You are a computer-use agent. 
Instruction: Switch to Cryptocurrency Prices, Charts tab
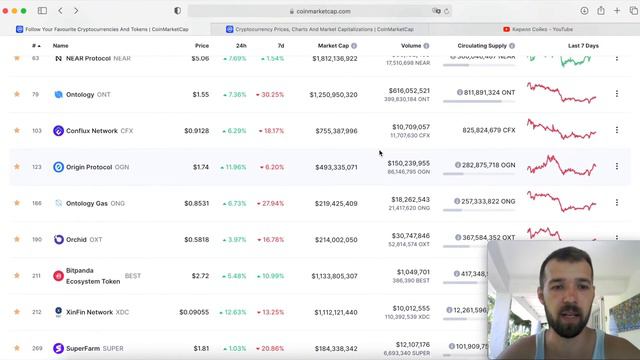tap(320, 29)
